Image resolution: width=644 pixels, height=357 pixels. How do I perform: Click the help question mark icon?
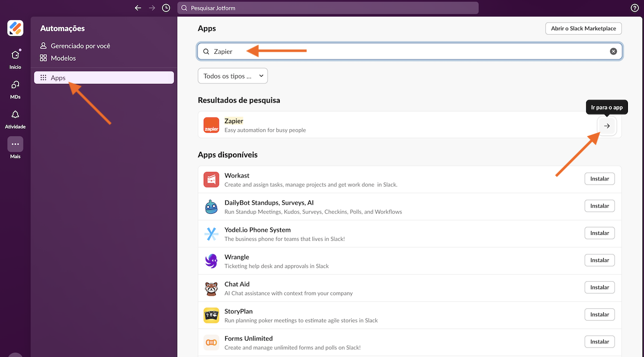click(x=634, y=8)
